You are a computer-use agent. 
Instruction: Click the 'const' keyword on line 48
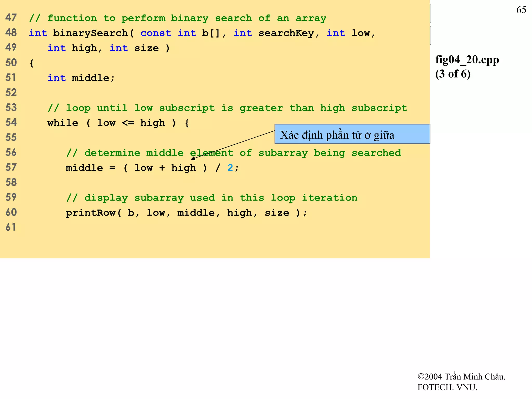(x=156, y=33)
